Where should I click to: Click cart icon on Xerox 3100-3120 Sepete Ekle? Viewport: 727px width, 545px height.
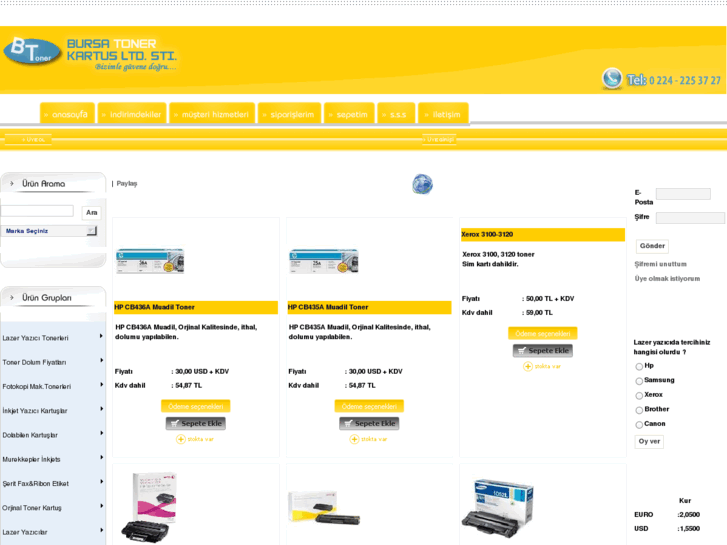coord(522,351)
